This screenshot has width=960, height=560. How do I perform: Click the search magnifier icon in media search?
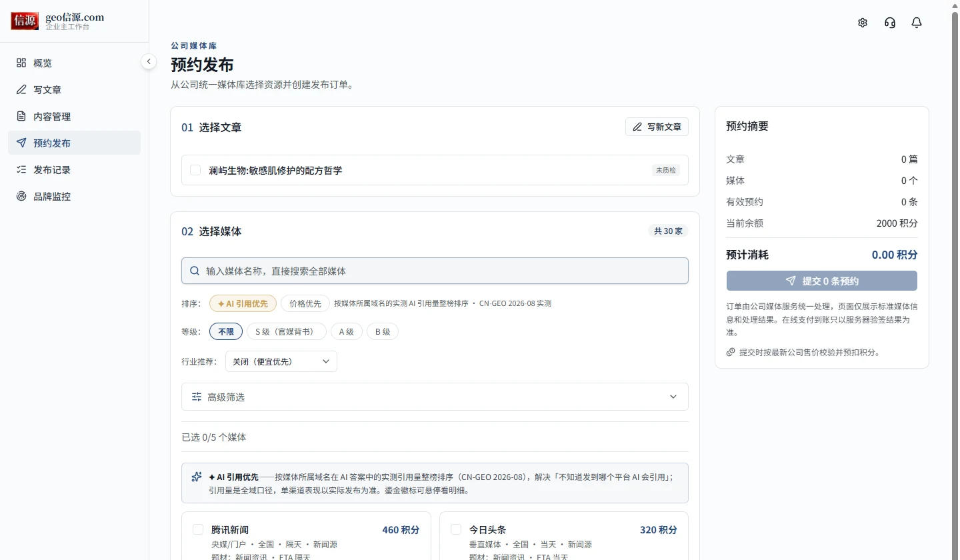[x=195, y=271]
